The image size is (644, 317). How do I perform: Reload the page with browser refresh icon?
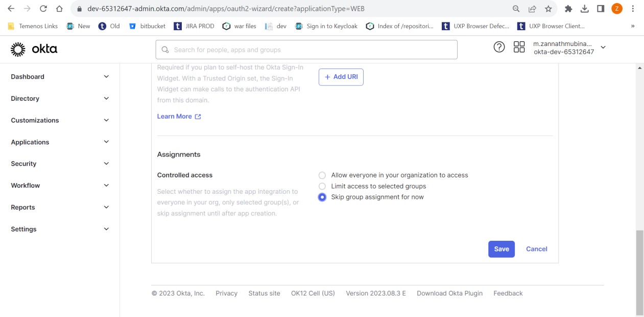point(43,9)
